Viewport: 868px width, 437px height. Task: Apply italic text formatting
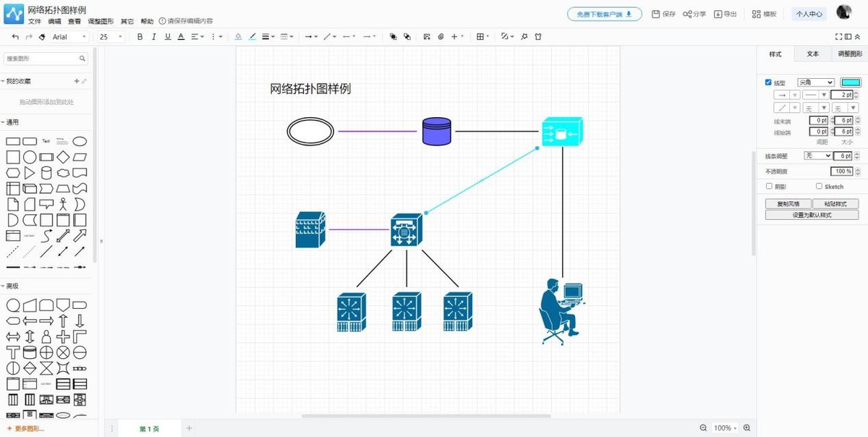point(154,37)
